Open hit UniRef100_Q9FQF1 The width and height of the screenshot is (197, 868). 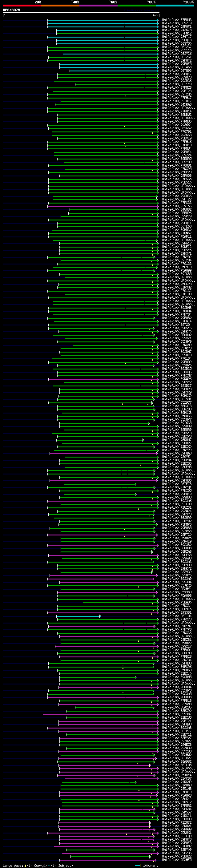(x=176, y=26)
